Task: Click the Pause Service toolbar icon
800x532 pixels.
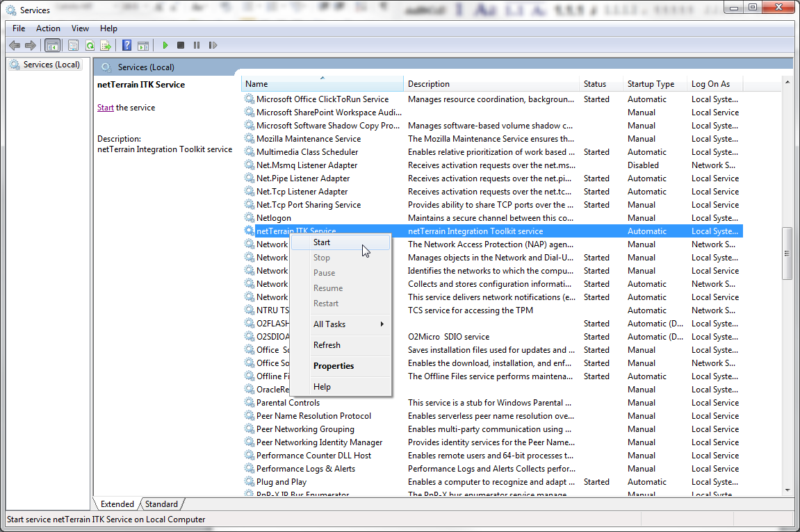Action: (x=197, y=45)
